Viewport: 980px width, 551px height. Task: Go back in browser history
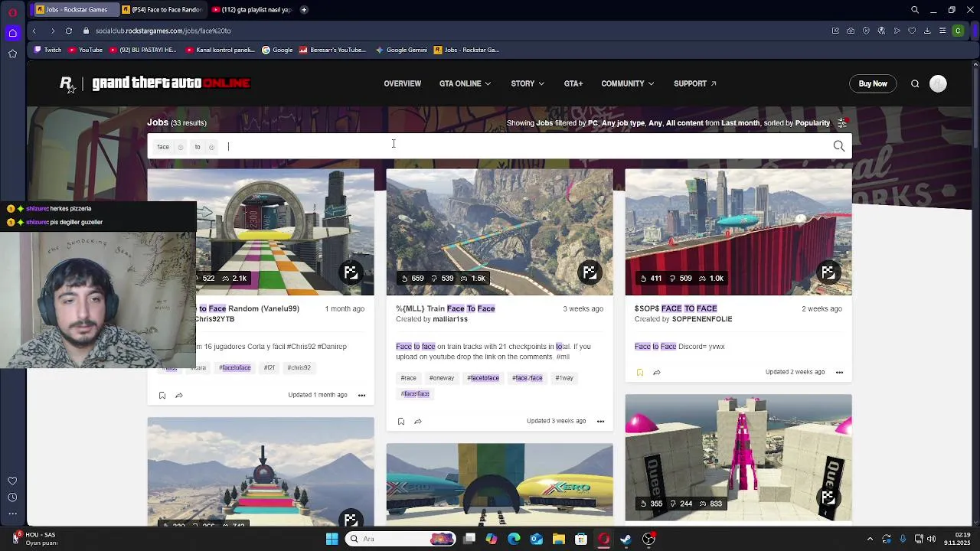34,31
